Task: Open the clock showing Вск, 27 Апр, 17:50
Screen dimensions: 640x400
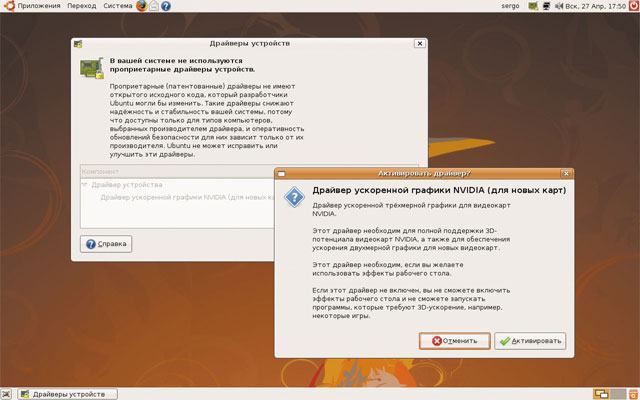Action: coord(596,6)
